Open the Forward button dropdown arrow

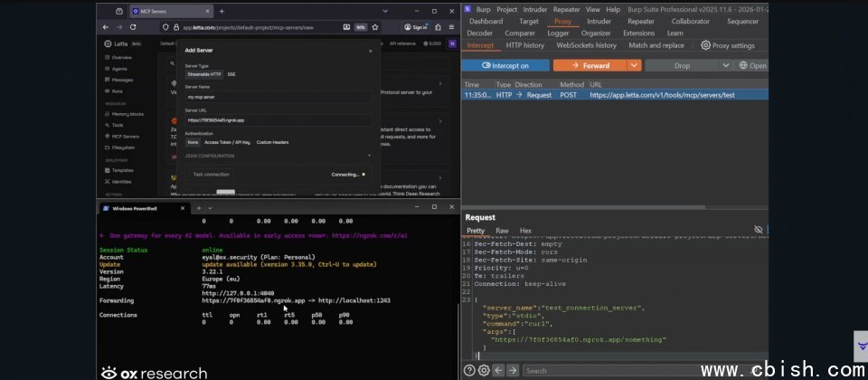[x=635, y=65]
